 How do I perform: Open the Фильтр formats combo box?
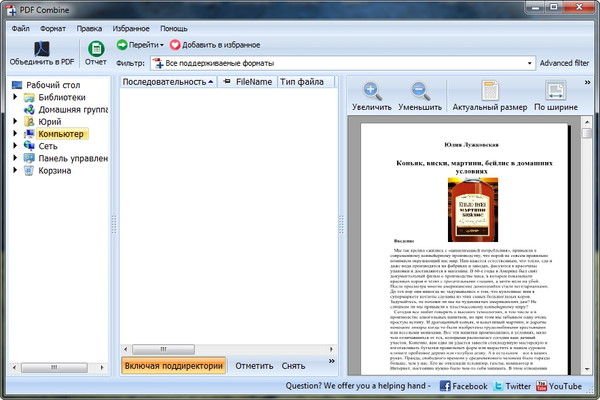[x=340, y=63]
